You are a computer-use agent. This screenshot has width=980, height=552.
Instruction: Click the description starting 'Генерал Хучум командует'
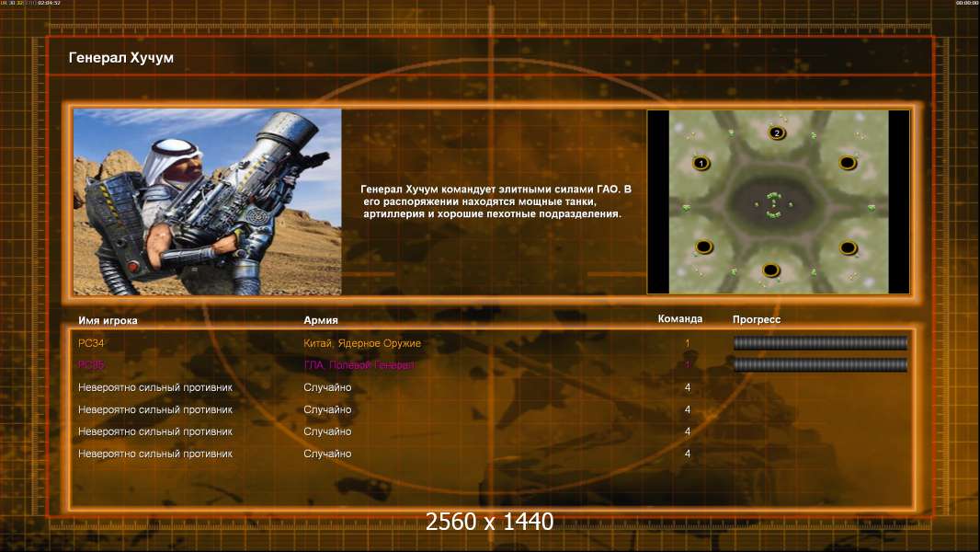[x=495, y=201]
